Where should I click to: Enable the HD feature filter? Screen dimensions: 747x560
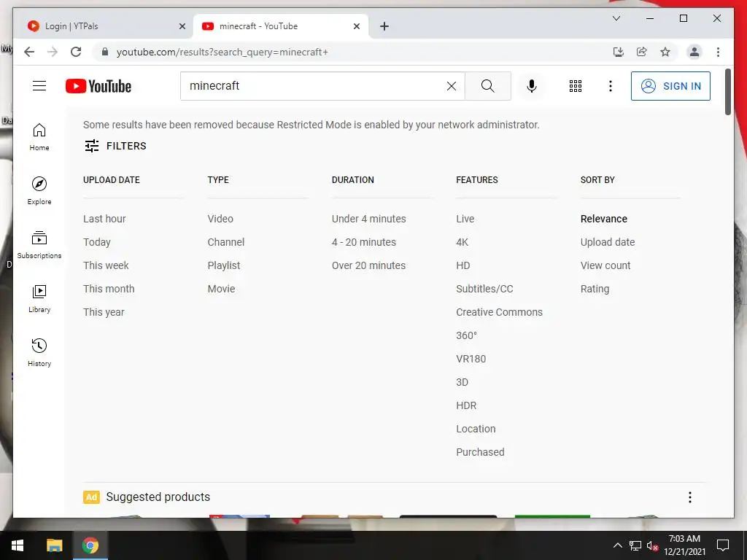pyautogui.click(x=463, y=265)
